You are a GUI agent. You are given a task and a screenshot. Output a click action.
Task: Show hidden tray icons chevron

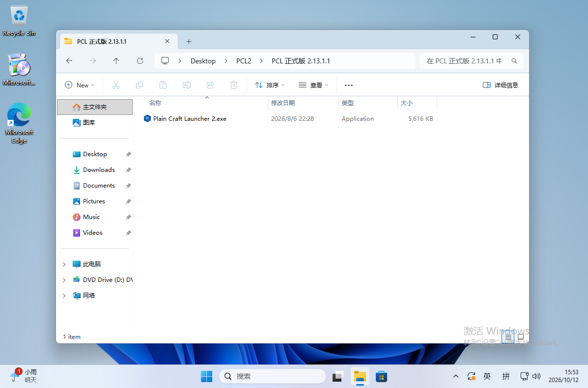pyautogui.click(x=456, y=376)
